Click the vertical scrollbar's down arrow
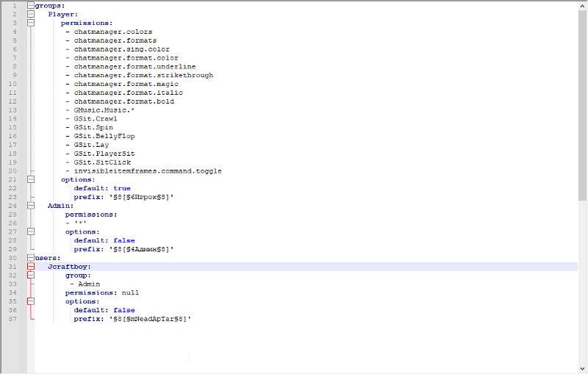 click(x=582, y=368)
